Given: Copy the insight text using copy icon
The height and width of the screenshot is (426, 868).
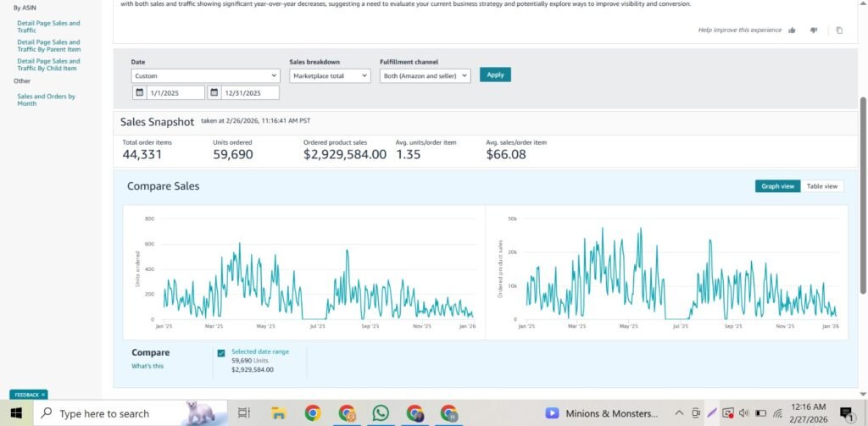Looking at the screenshot, I should [839, 30].
